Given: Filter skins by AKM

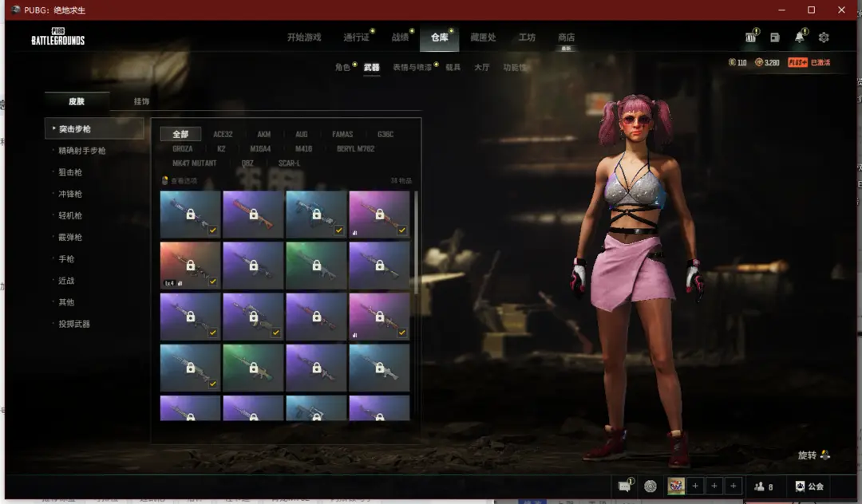Looking at the screenshot, I should (264, 134).
